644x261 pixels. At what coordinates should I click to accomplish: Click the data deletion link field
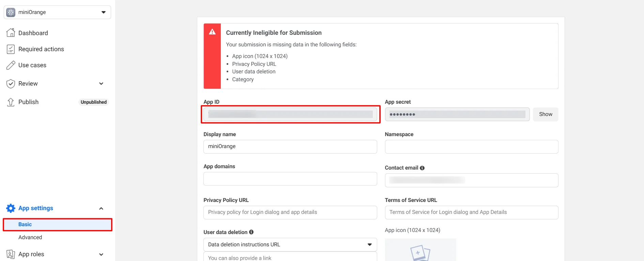click(x=290, y=257)
